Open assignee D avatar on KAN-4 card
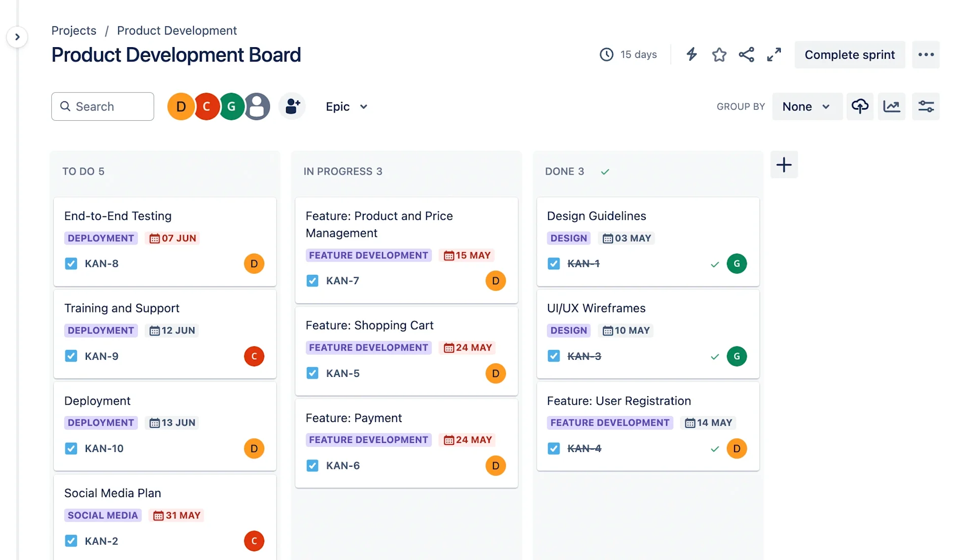The width and height of the screenshot is (974, 560). click(737, 448)
